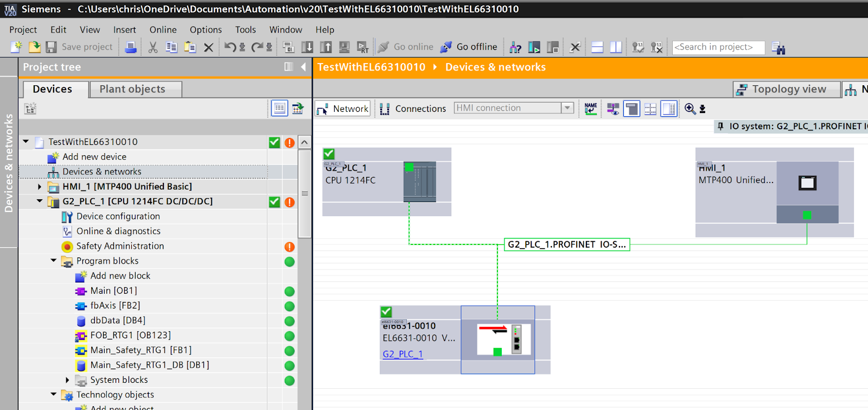Open the Insert menu
The image size is (868, 410).
pyautogui.click(x=124, y=30)
